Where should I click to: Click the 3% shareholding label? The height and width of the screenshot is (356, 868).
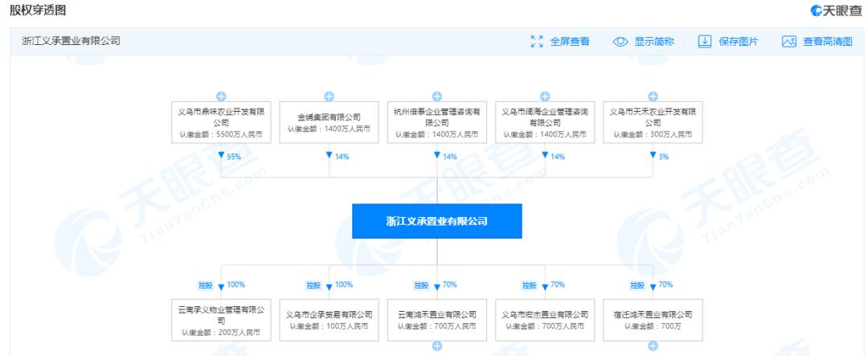point(664,157)
